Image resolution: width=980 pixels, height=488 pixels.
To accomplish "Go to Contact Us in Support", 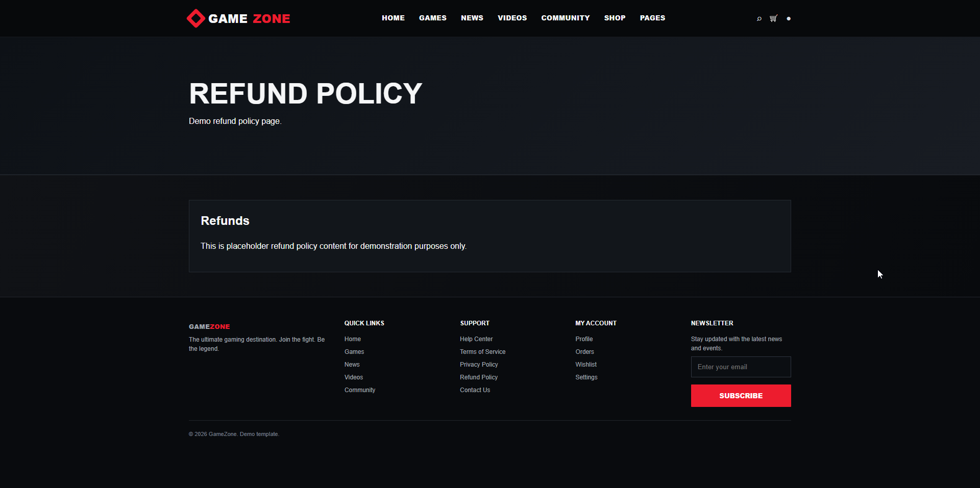I will click(x=475, y=390).
